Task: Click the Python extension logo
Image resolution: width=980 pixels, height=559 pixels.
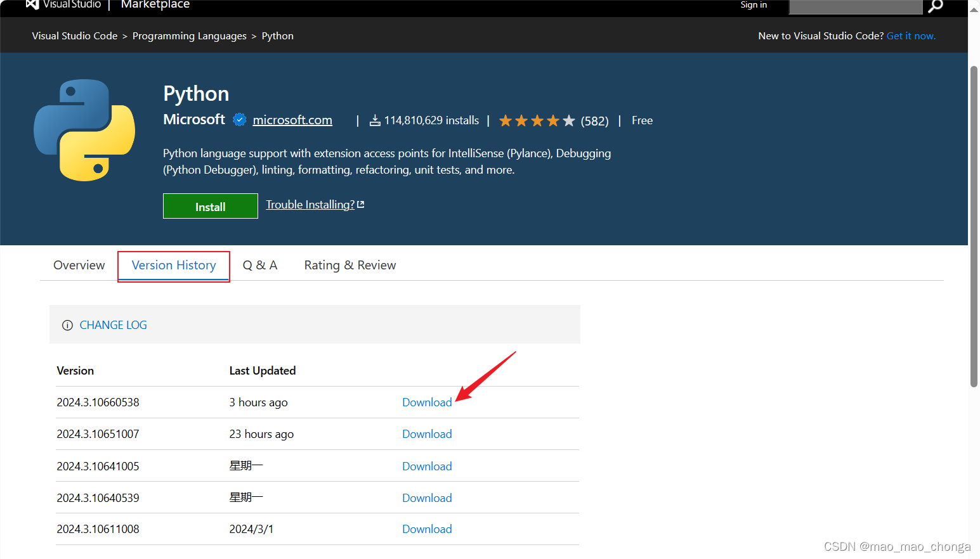Action: [84, 130]
